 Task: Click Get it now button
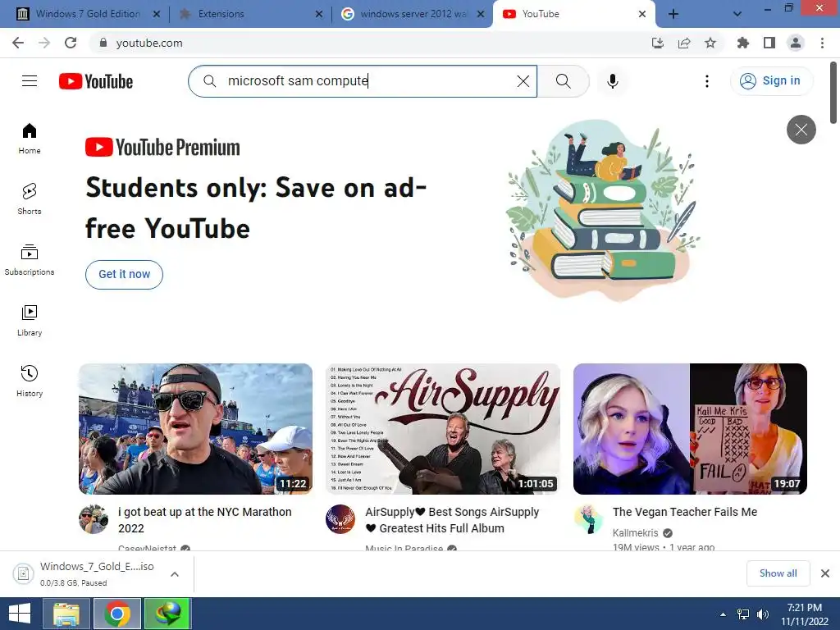[125, 274]
